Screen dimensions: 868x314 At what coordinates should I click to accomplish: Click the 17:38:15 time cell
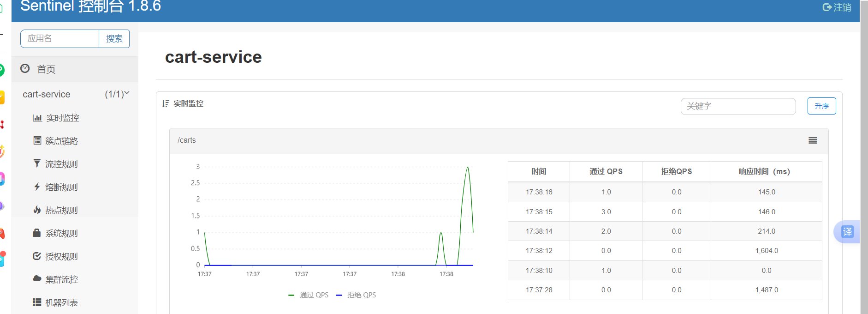click(539, 212)
